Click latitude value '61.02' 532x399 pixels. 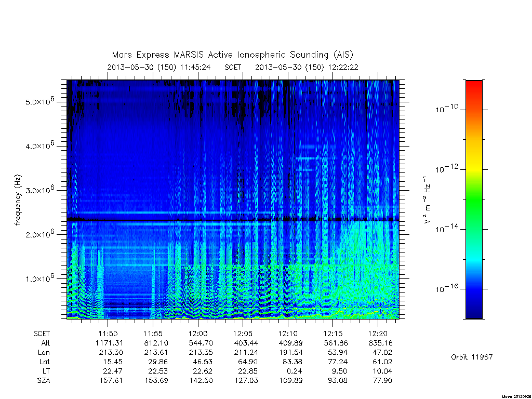point(383,362)
